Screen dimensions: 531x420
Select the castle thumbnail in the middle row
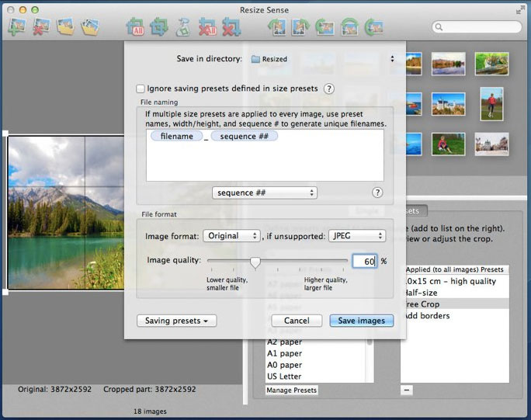449,104
